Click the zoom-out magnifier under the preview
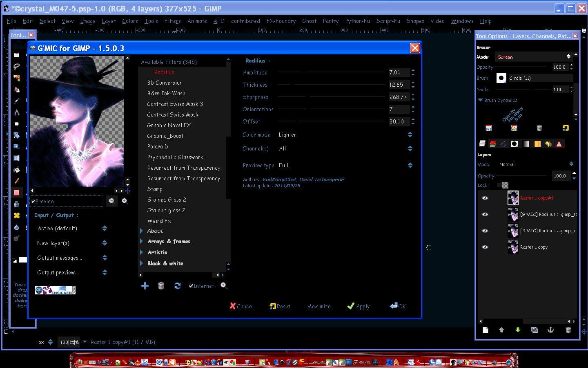The height and width of the screenshot is (368, 588). [x=111, y=201]
